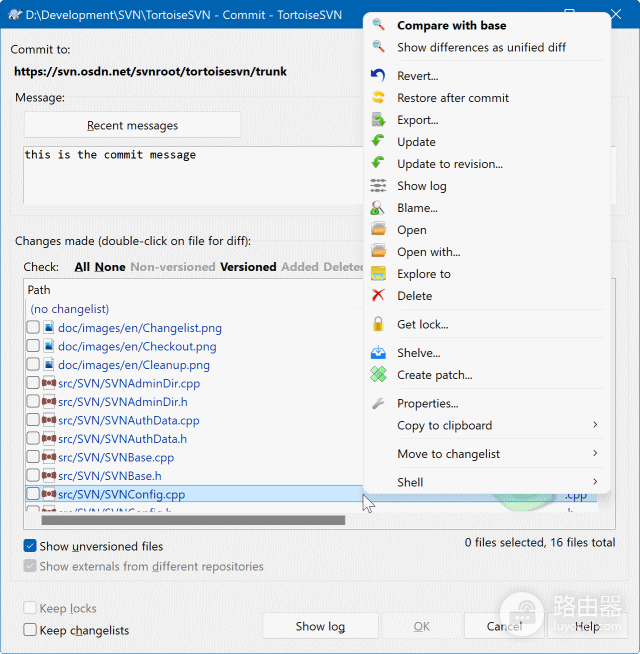Click the Path column header
This screenshot has height=654, width=640.
(39, 290)
